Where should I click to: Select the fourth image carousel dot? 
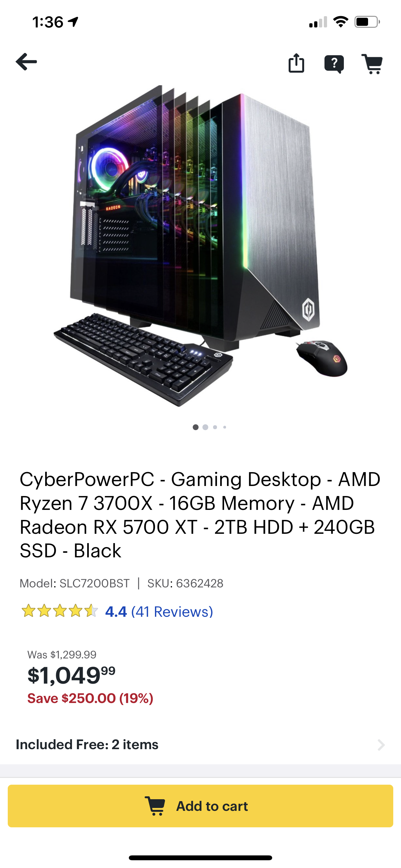[x=225, y=427]
